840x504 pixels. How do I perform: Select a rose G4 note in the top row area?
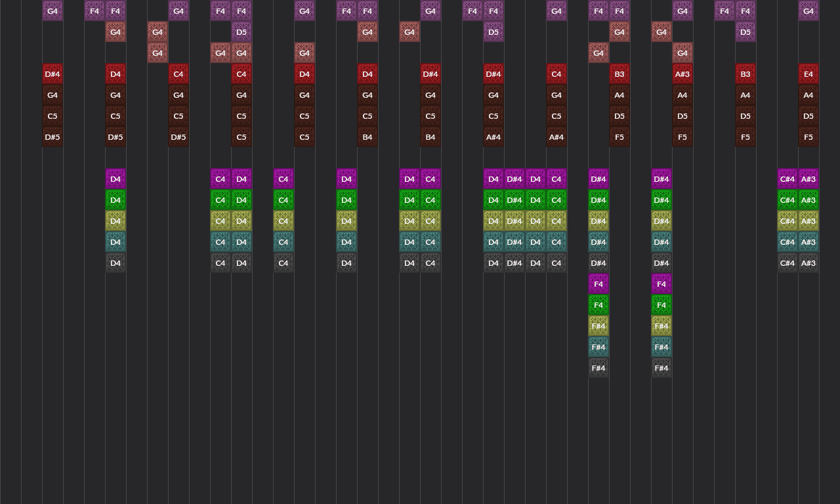(x=367, y=31)
